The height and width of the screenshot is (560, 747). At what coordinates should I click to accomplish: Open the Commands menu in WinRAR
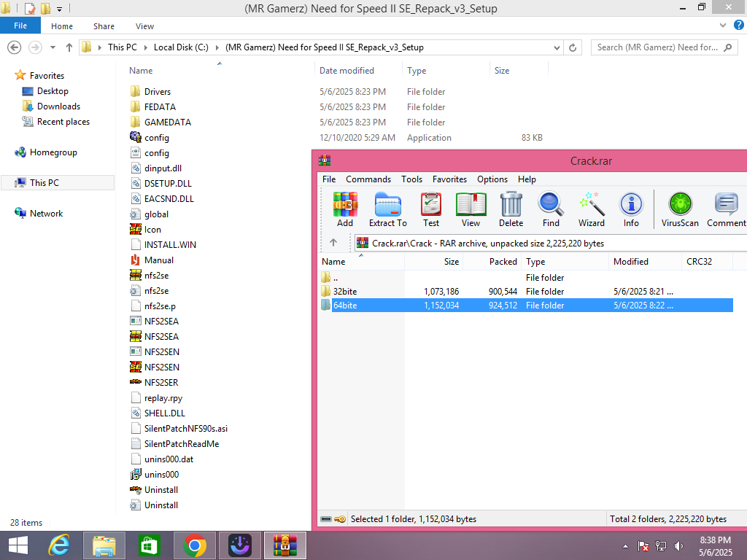point(368,179)
